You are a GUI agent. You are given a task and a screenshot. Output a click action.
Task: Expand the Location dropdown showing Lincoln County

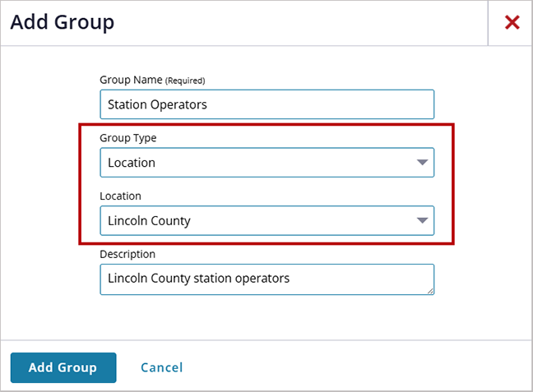pos(266,220)
